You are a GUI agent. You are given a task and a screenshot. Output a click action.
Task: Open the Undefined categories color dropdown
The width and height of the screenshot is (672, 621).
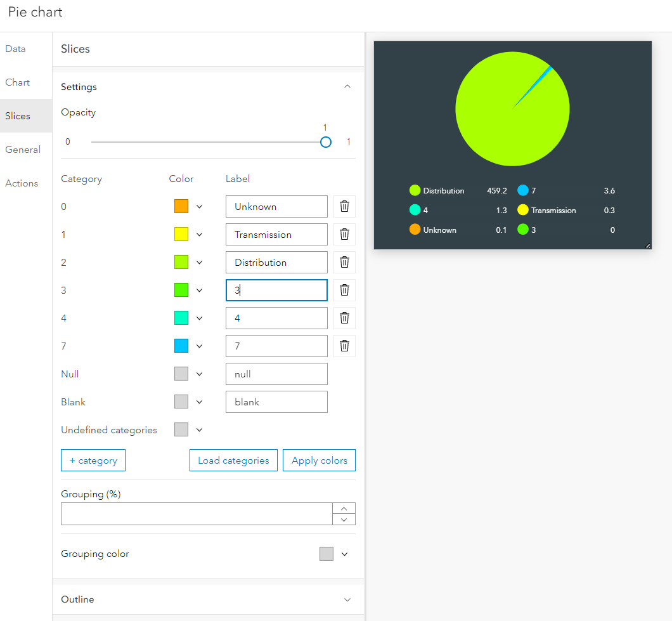199,429
